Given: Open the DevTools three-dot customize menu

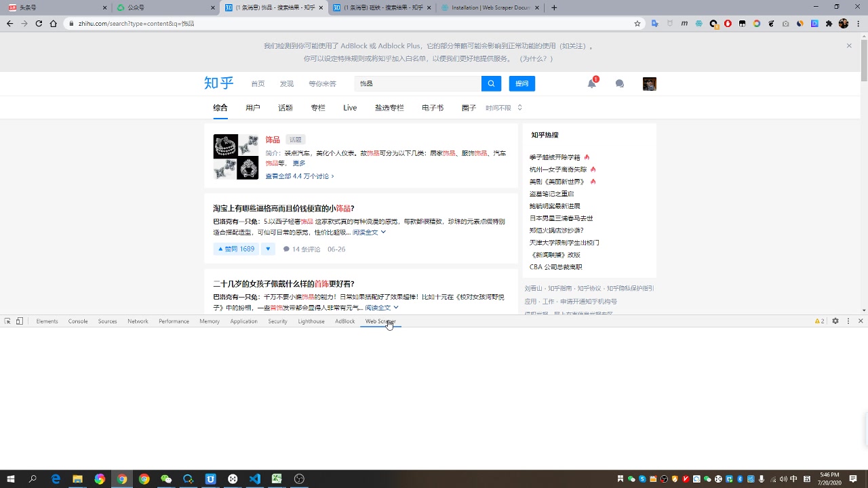Looking at the screenshot, I should coord(848,321).
